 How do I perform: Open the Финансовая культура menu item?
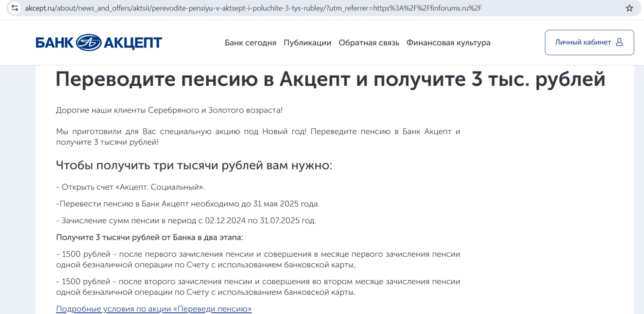click(x=448, y=43)
